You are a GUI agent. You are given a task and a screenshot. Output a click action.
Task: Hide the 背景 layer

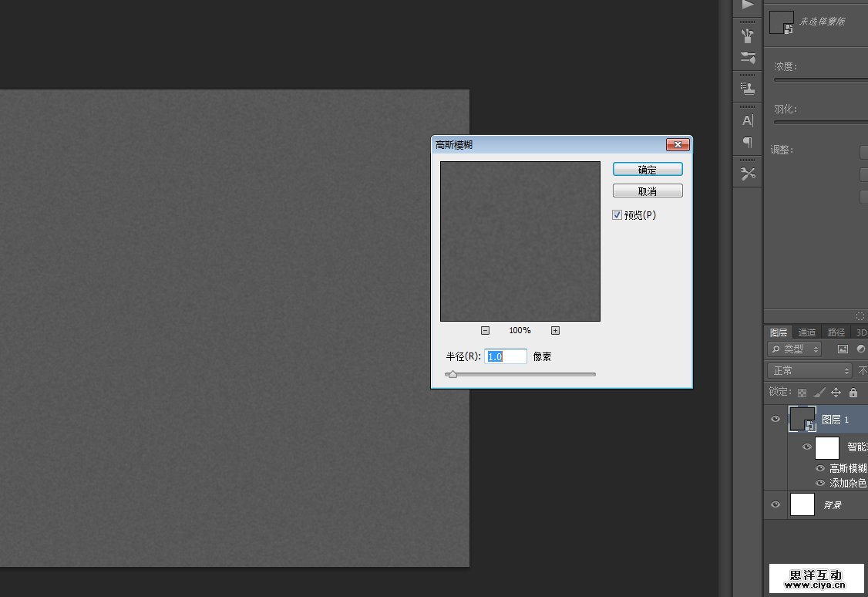775,504
